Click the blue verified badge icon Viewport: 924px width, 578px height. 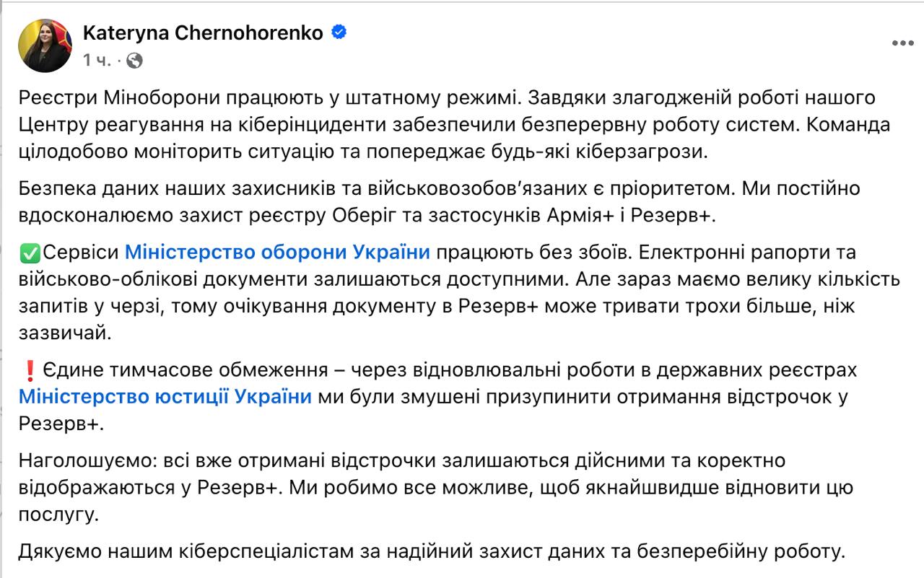[339, 32]
